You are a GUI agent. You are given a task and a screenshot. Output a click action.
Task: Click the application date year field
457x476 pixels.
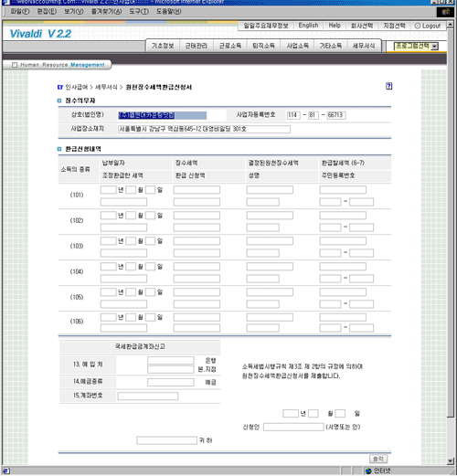(291, 414)
